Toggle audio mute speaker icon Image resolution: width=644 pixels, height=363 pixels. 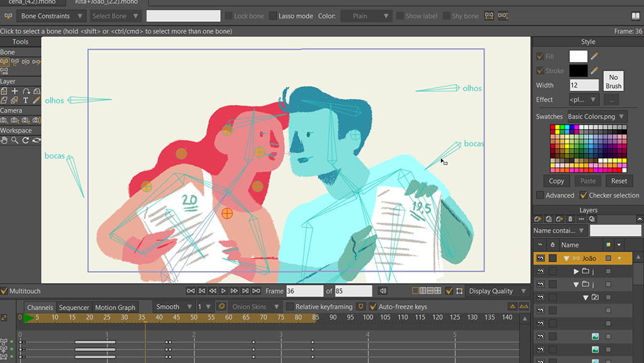pos(383,291)
